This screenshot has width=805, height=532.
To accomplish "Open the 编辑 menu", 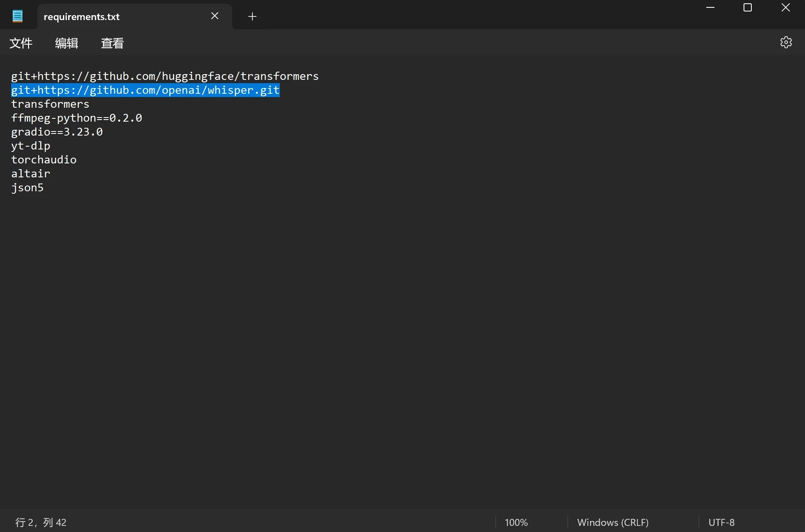I will (x=66, y=43).
